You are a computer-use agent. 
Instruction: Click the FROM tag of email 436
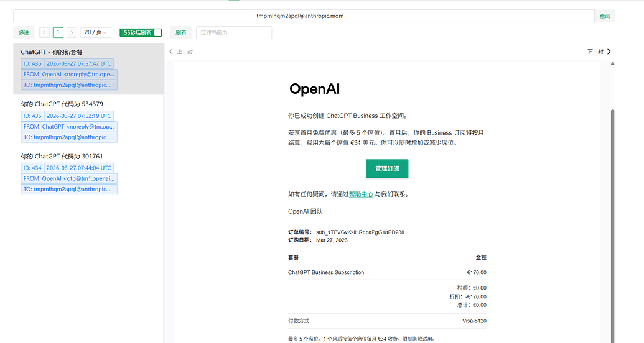click(69, 75)
